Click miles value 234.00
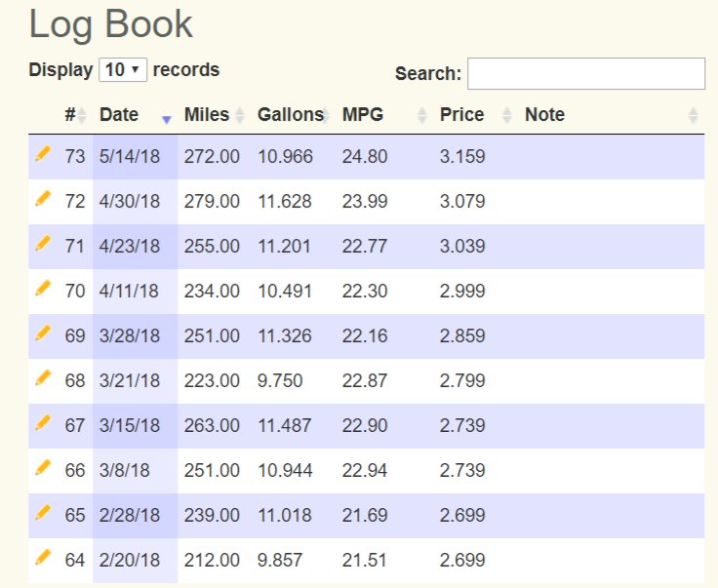 [x=212, y=291]
